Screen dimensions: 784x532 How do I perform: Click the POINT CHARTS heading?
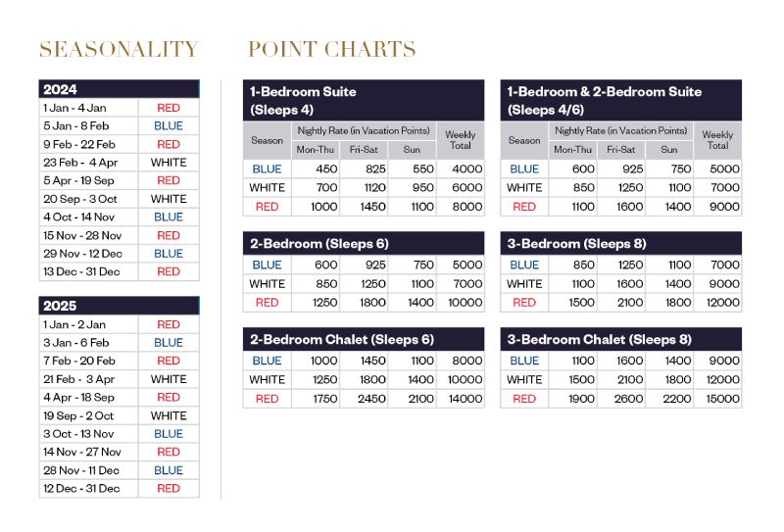(331, 49)
